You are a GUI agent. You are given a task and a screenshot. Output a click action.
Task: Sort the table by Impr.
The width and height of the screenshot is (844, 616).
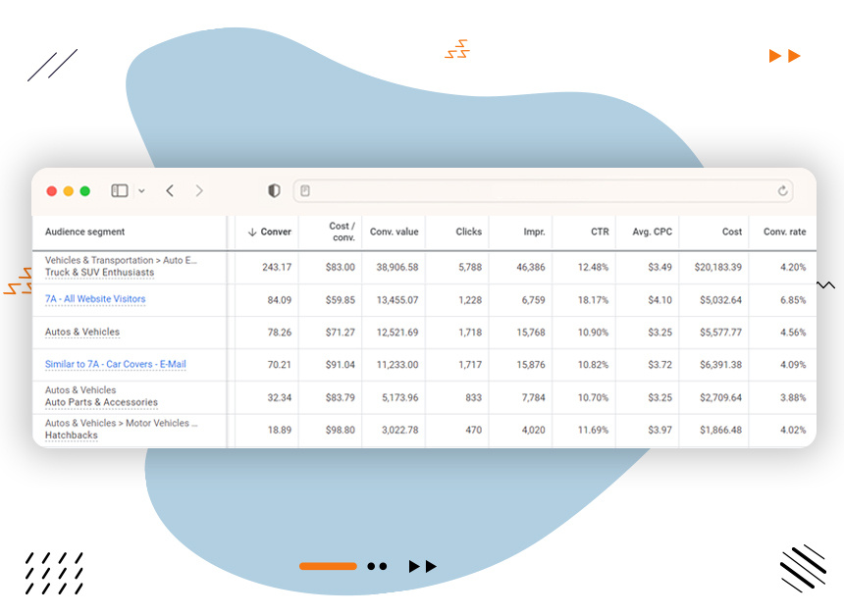534,231
